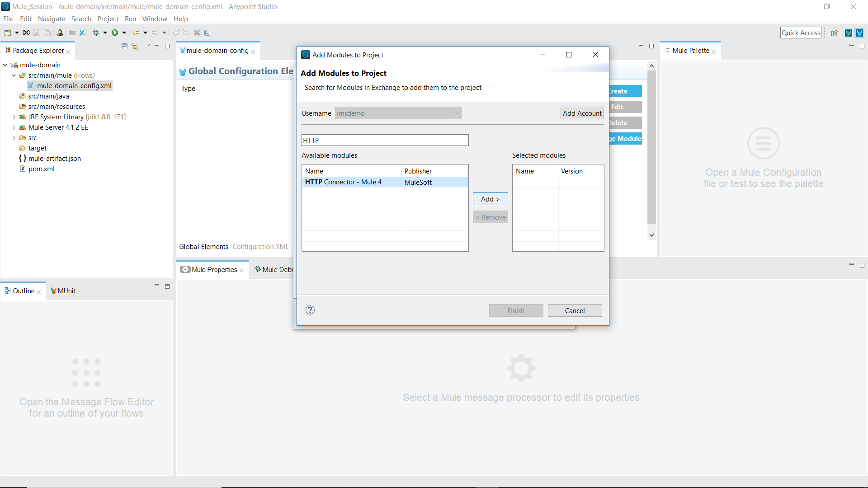This screenshot has height=488, width=868.
Task: Click the Collapse All icon in Package Explorer
Action: tap(124, 46)
